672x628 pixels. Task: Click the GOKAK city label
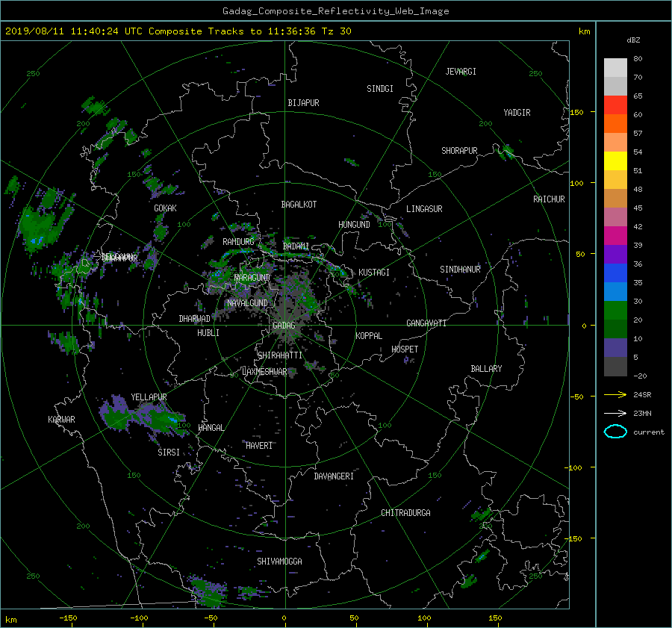coord(165,208)
